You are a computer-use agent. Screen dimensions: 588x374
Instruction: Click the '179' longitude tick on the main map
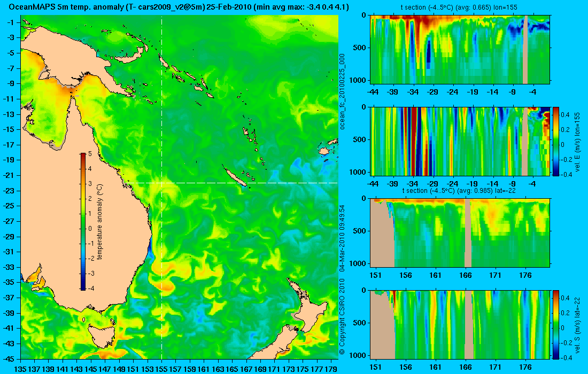(x=331, y=369)
